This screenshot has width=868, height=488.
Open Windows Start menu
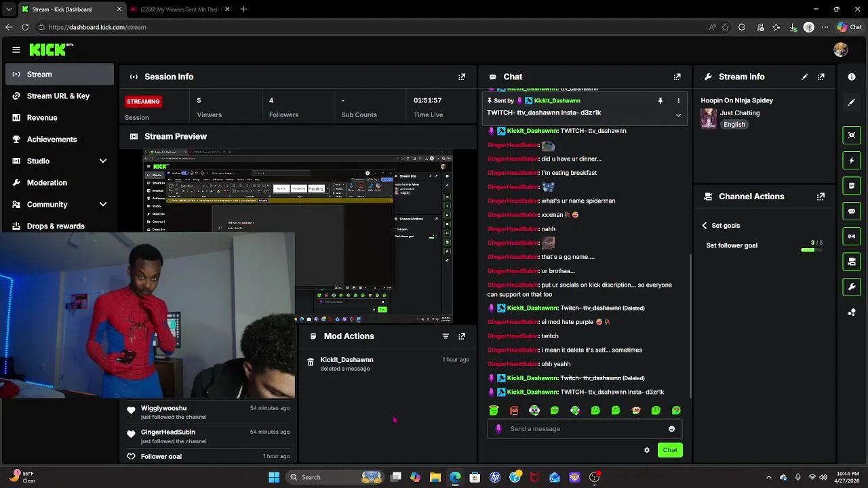pyautogui.click(x=274, y=477)
